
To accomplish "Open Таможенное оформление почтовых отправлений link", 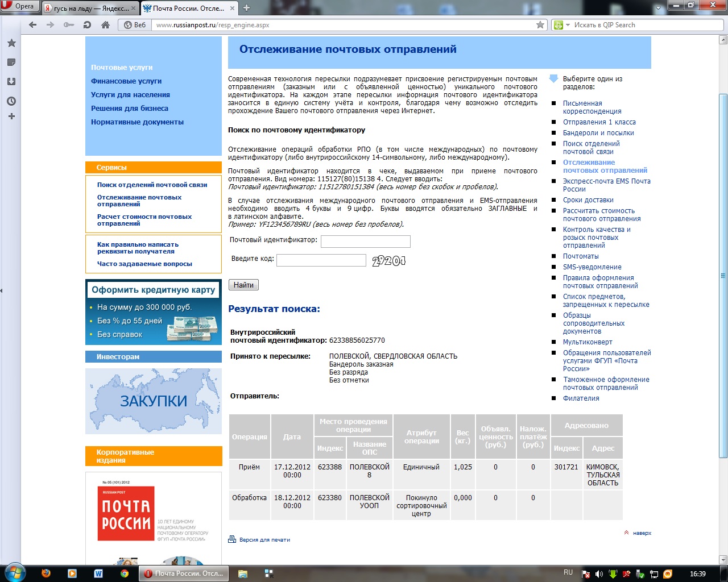I will point(606,384).
